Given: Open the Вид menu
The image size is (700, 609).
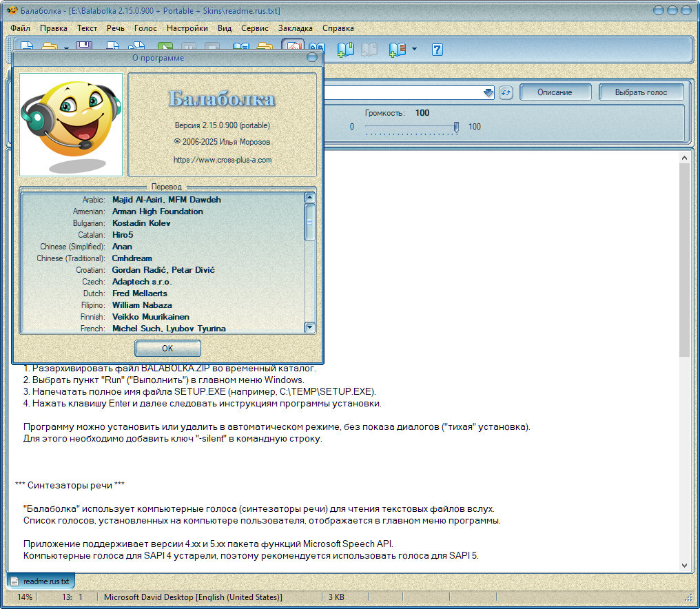Looking at the screenshot, I should tap(225, 28).
